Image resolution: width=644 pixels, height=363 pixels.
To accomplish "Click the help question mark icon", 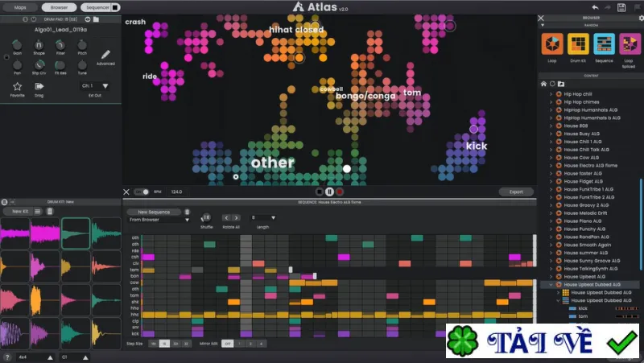I will tap(7, 357).
